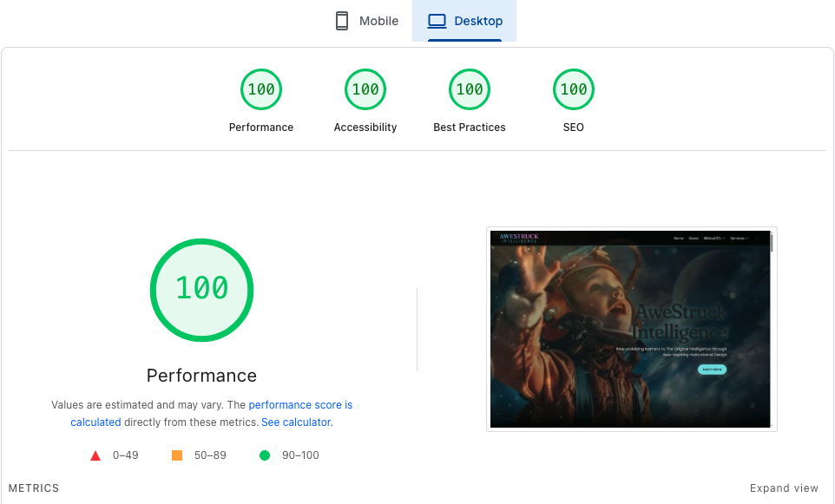Click the '90–100' legend text
835x504 pixels.
click(300, 455)
